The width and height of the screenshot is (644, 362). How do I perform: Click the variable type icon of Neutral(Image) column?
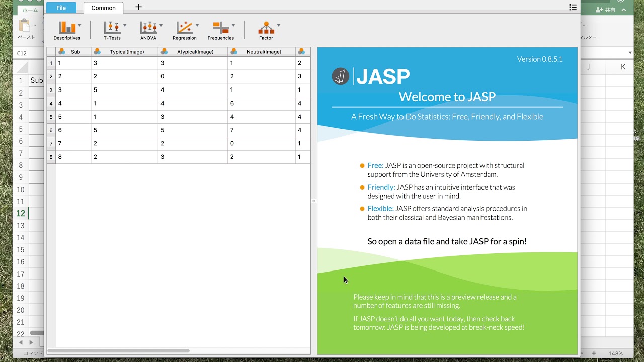click(234, 51)
